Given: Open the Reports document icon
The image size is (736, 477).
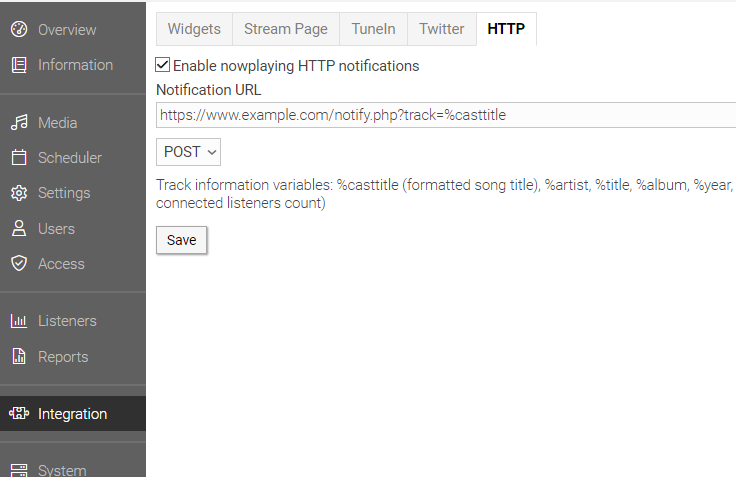Looking at the screenshot, I should [19, 356].
